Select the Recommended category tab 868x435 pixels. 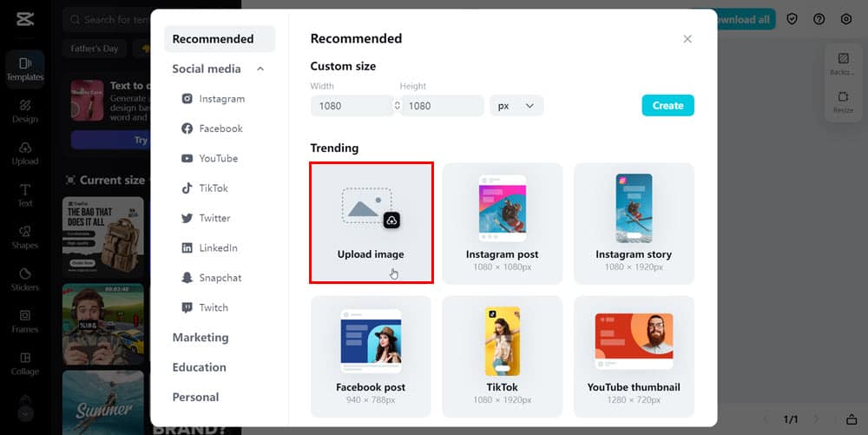coord(220,39)
